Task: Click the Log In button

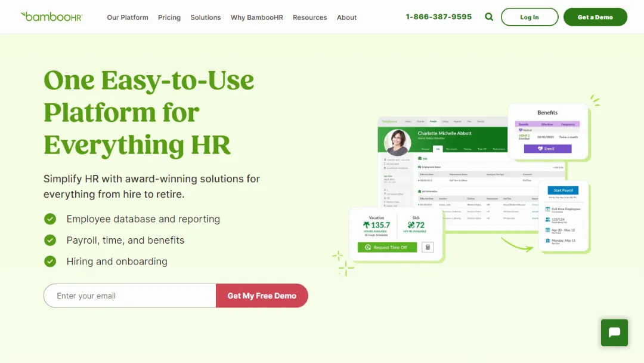Action: pos(530,17)
